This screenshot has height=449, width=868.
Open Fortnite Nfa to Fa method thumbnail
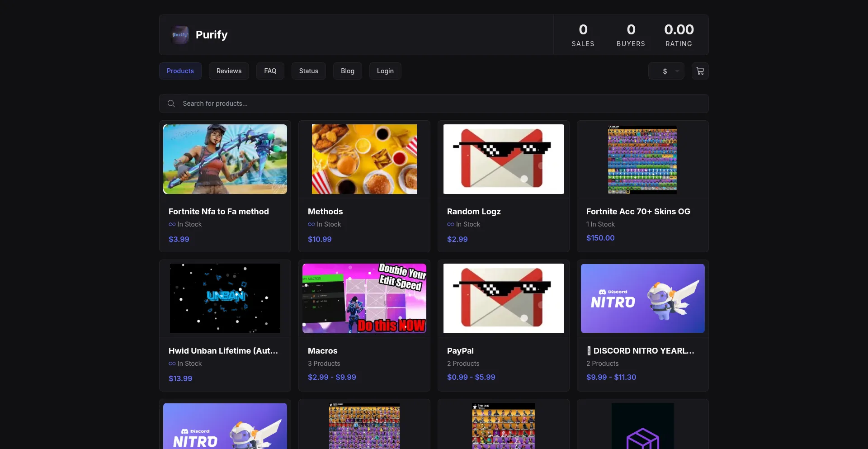coord(225,159)
